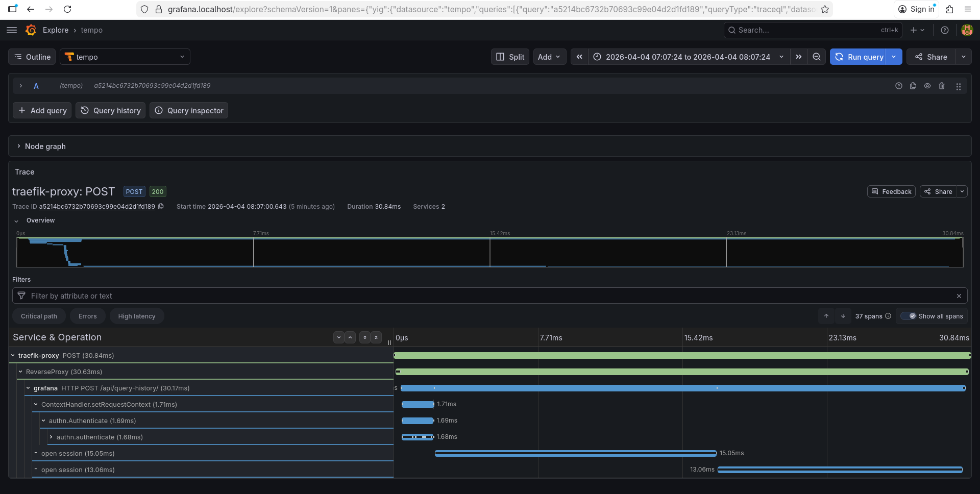Go back with the browser back arrow
The image size is (980, 494).
(x=31, y=9)
